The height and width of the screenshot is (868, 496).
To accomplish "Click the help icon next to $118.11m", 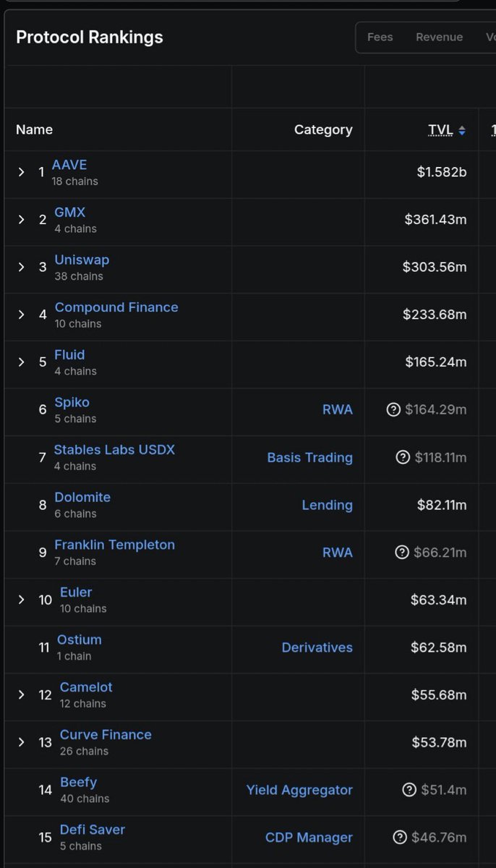I will coord(403,458).
